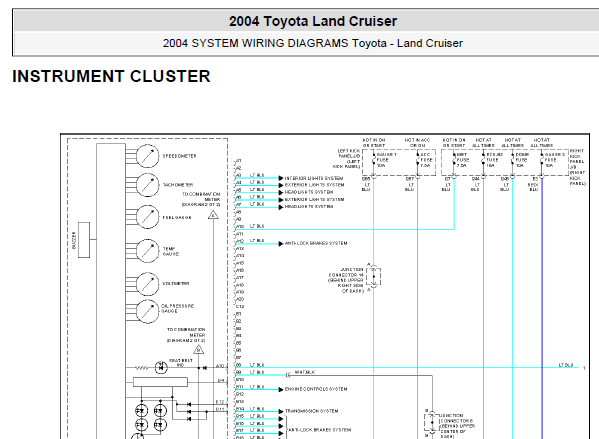Click the "HOT IN ACC OR ON" label

418,143
